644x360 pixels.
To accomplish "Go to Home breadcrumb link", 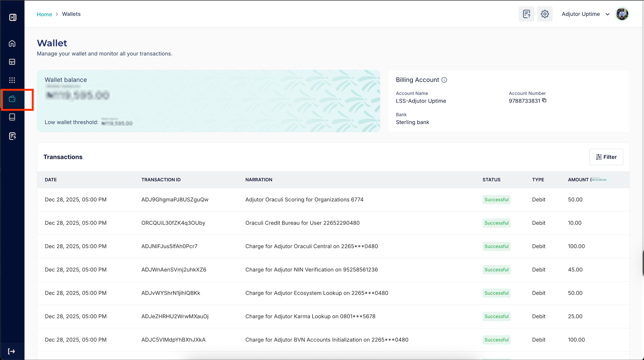I will (x=44, y=14).
